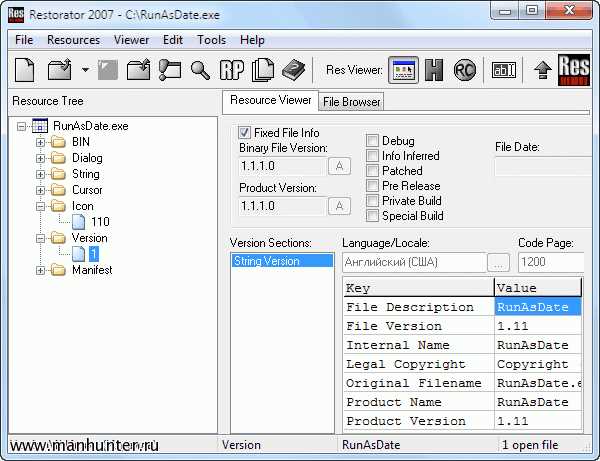This screenshot has height=461, width=600.
Task: Click the New file toolbar icon
Action: pyautogui.click(x=24, y=70)
